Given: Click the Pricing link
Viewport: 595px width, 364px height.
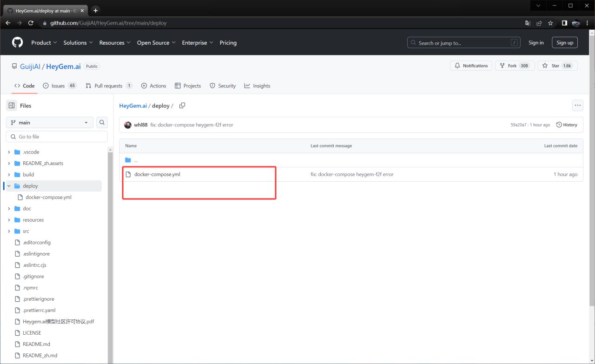Looking at the screenshot, I should (228, 42).
